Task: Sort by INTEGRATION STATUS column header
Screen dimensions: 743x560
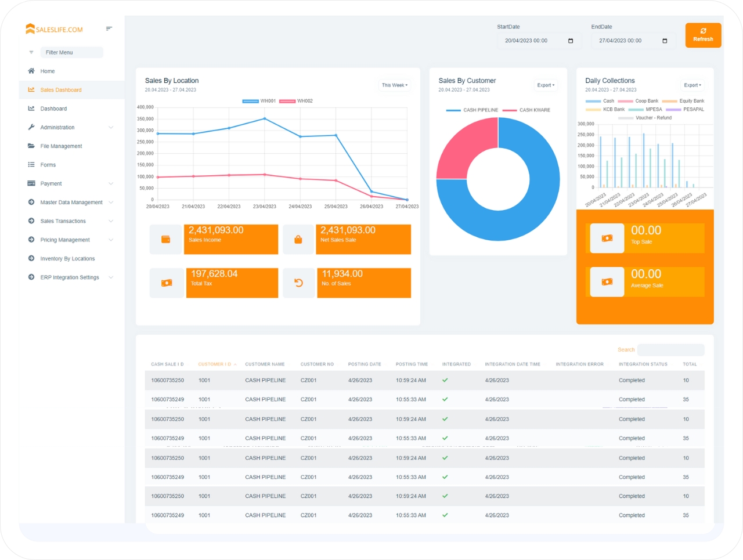Action: click(643, 364)
